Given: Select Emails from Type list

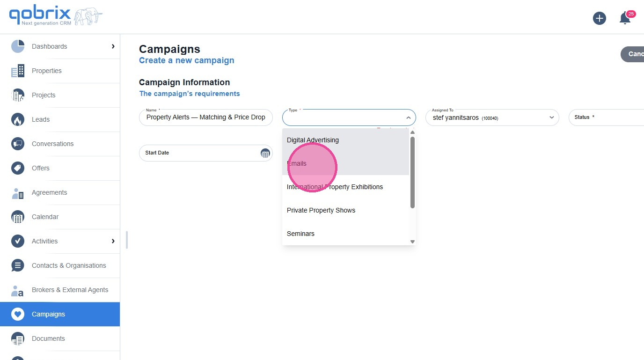Looking at the screenshot, I should (346, 163).
